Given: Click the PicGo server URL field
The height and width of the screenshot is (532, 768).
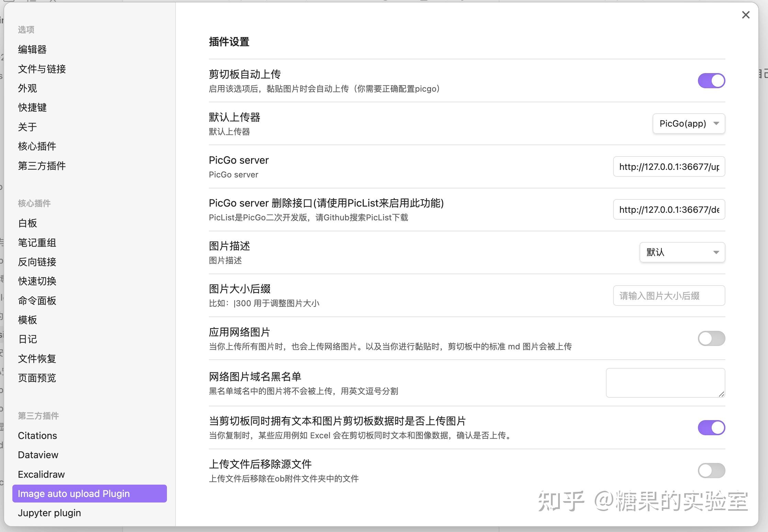Looking at the screenshot, I should [668, 166].
